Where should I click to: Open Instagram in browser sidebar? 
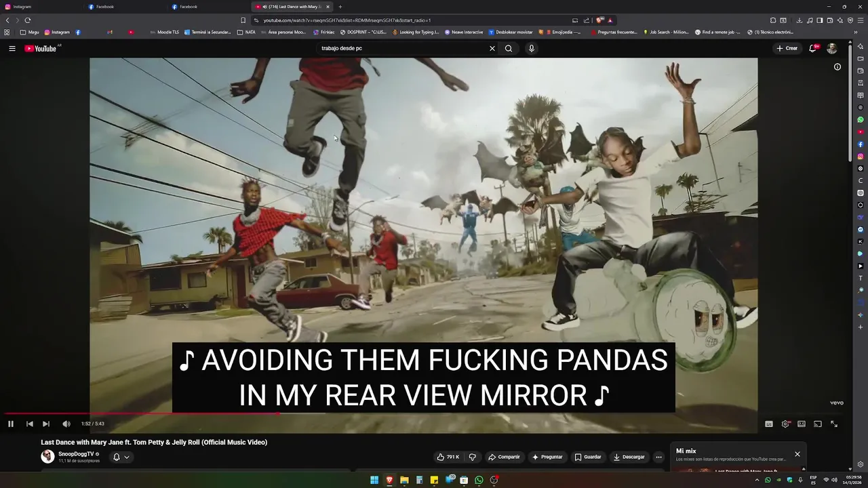861,157
